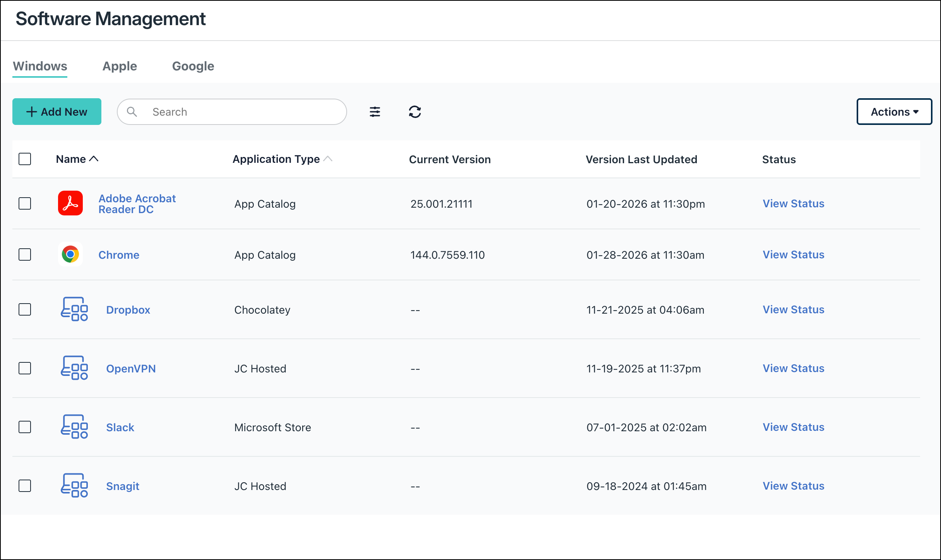Screen dimensions: 941x560
Task: Click the Snagit application icon
Action: (74, 486)
